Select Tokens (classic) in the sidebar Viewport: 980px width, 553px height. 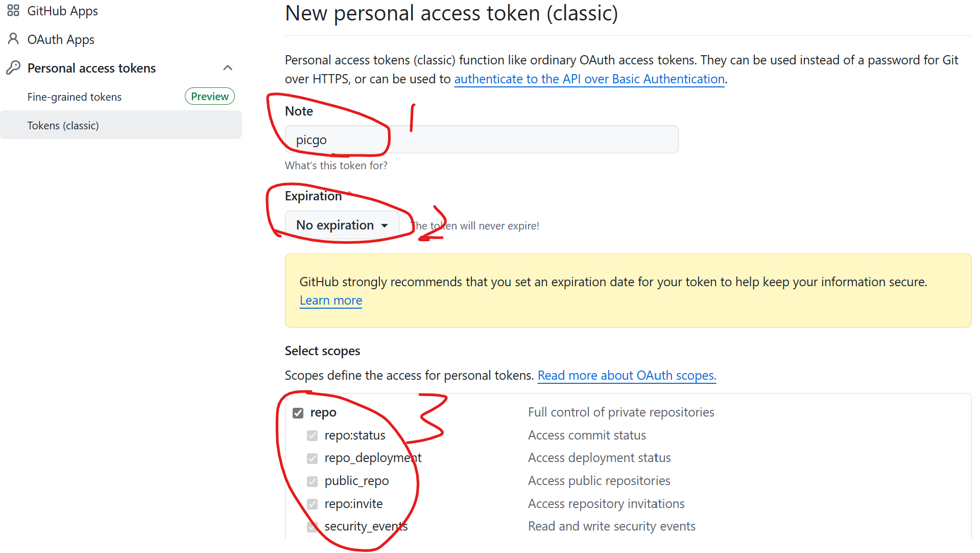coord(121,125)
